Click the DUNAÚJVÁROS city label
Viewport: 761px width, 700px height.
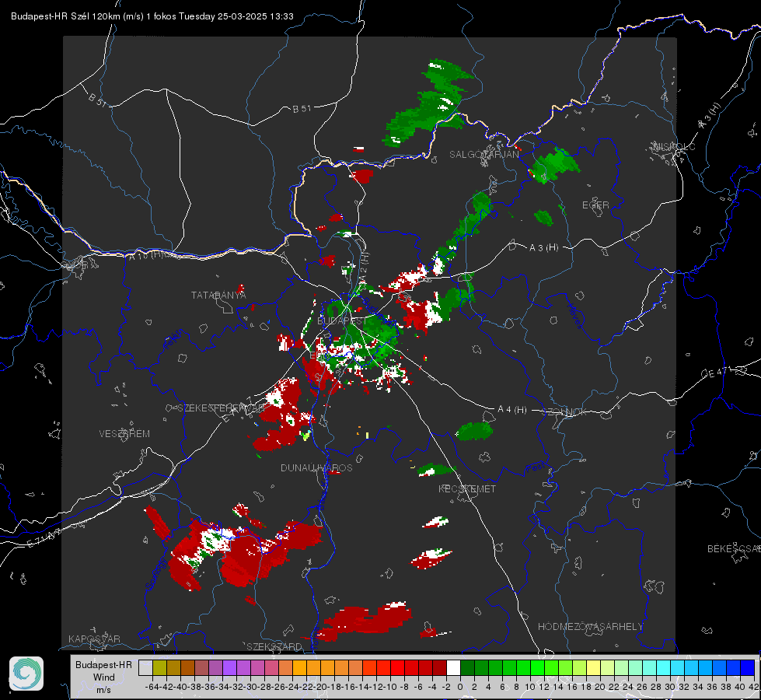click(316, 467)
